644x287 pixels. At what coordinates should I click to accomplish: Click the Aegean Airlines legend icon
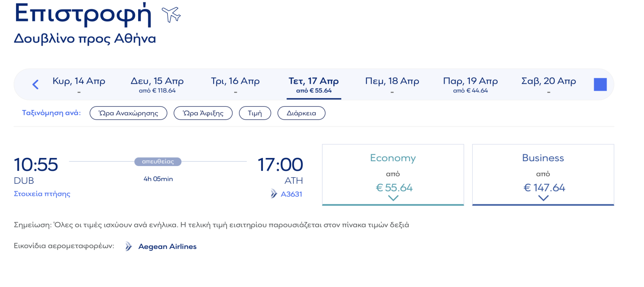[x=128, y=246]
